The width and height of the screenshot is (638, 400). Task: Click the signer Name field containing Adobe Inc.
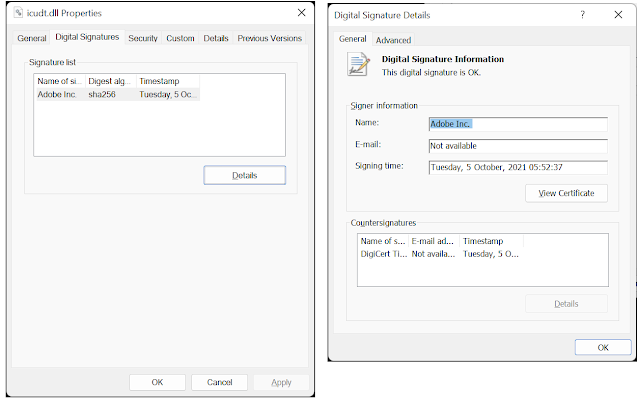518,124
